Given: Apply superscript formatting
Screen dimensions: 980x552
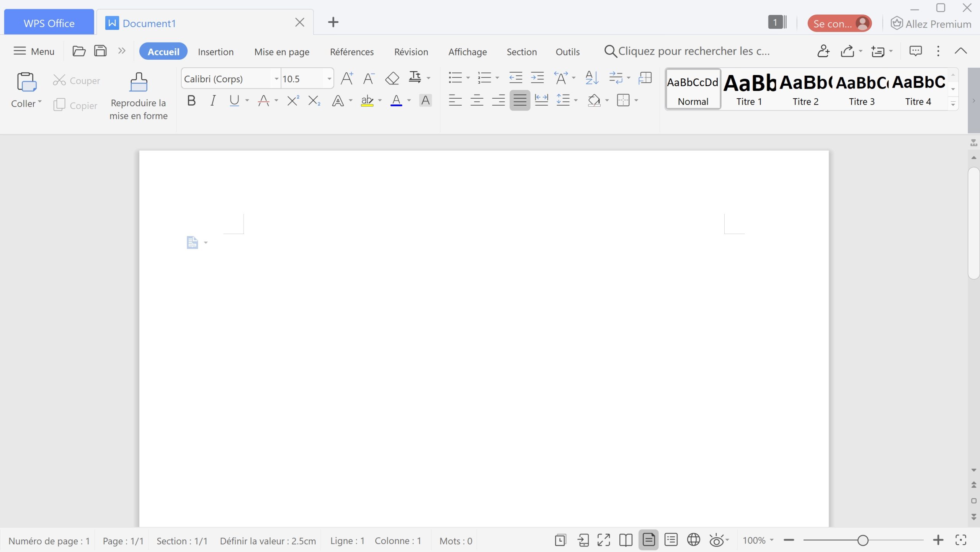Looking at the screenshot, I should tap(293, 101).
